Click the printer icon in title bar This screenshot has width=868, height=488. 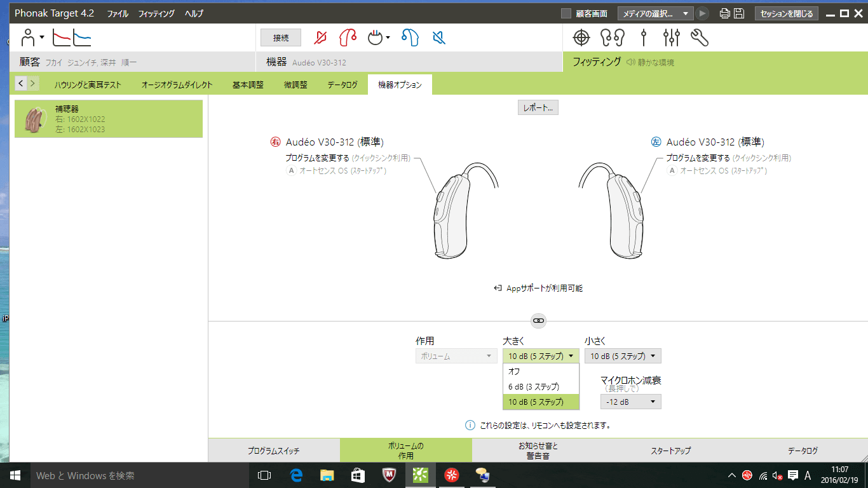click(x=725, y=13)
